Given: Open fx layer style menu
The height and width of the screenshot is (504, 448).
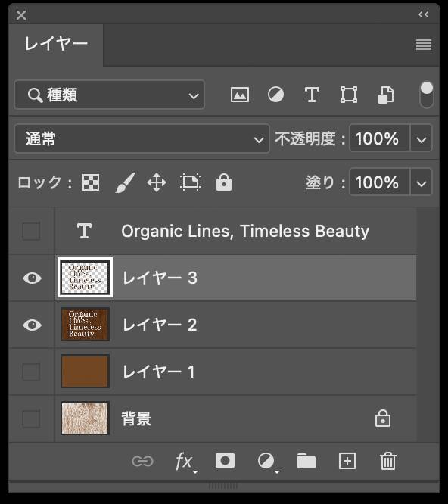Looking at the screenshot, I should coord(185,462).
